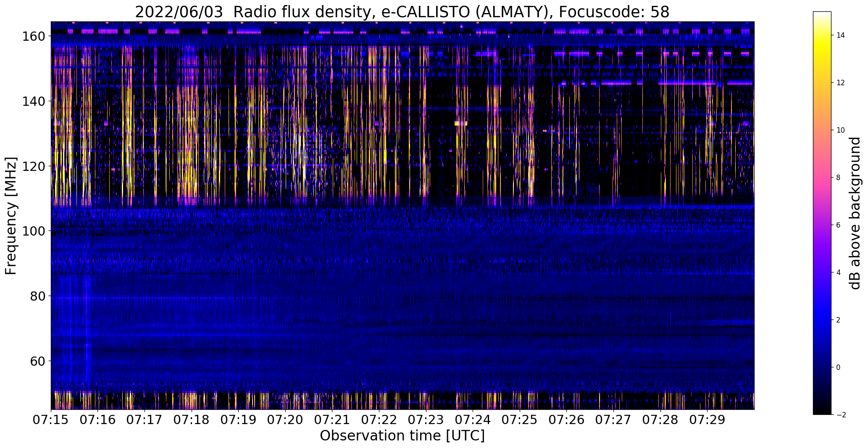Click the colorbar tick label 10
This screenshot has width=868, height=448.
(x=841, y=130)
